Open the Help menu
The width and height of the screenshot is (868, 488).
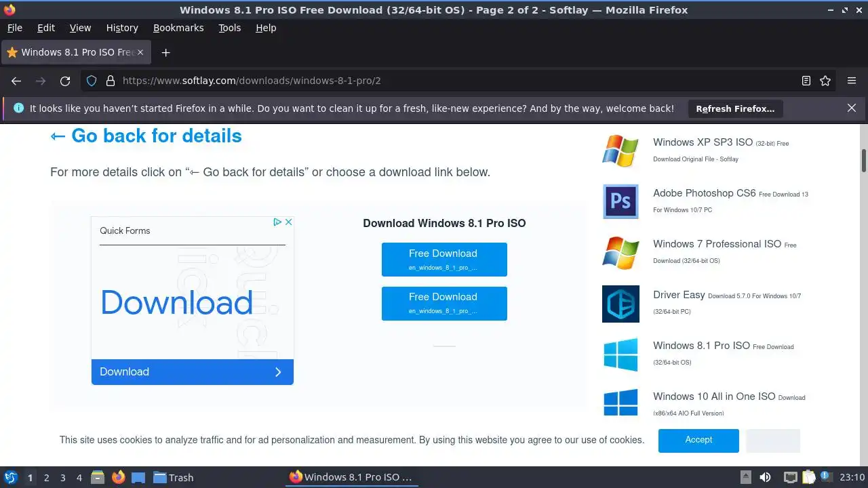[266, 28]
